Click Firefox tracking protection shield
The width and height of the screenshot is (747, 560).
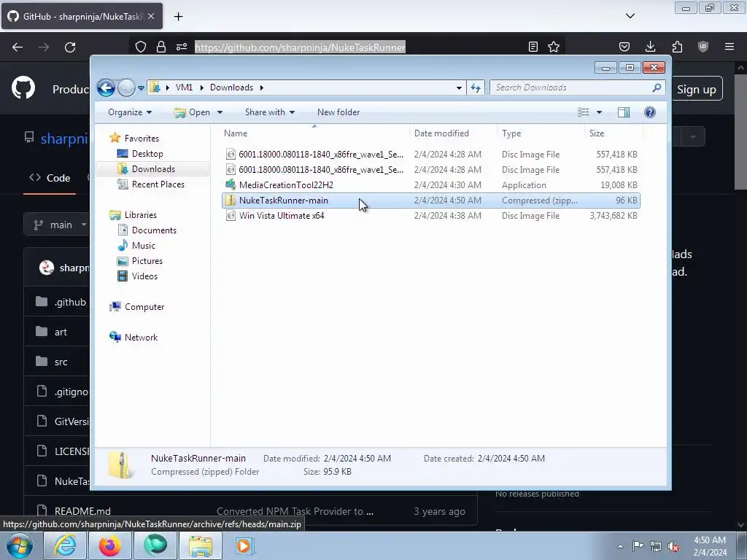click(x=141, y=47)
